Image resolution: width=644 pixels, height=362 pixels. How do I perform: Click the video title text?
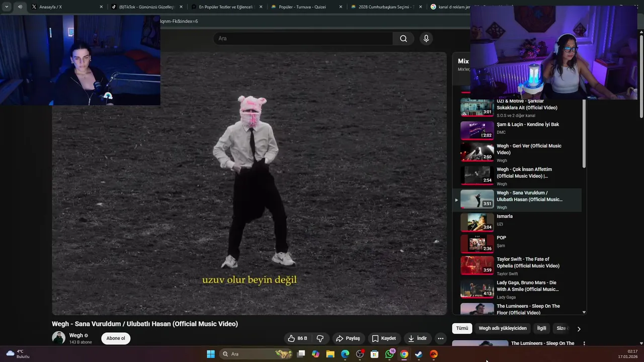click(x=145, y=324)
